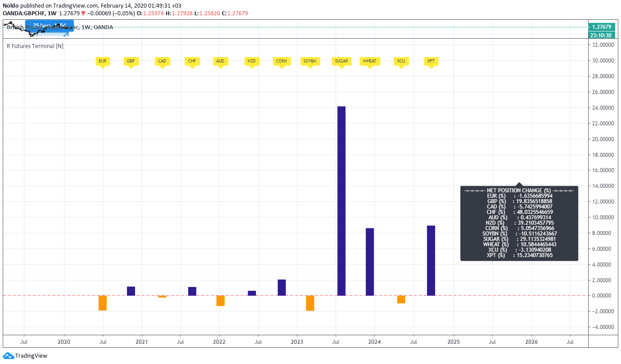Select the yellow CHF label marker
The height and width of the screenshot is (364, 621).
coord(192,62)
